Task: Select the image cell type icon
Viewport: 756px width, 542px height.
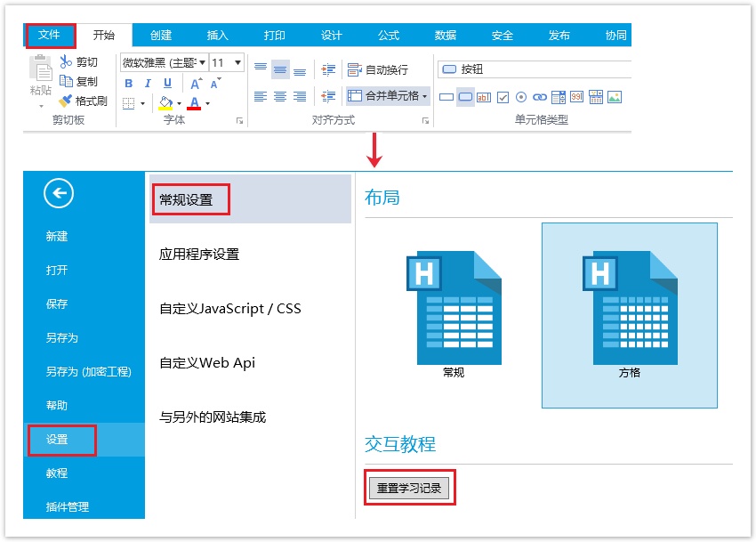Action: [x=615, y=97]
